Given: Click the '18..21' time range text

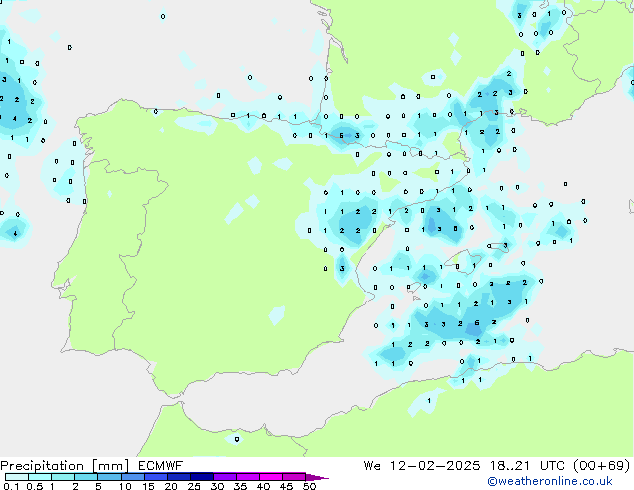Looking at the screenshot, I should [x=509, y=466].
